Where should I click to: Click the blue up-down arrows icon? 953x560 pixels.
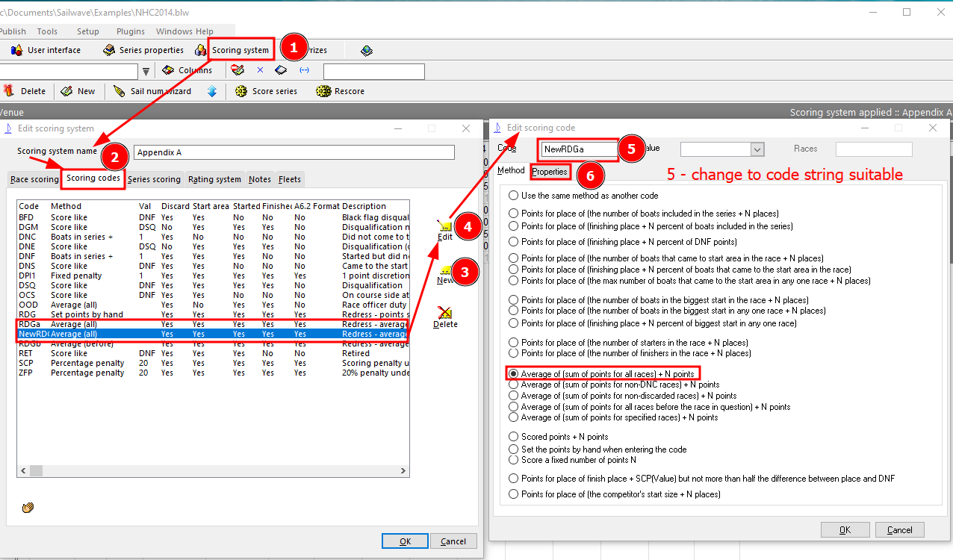click(212, 91)
